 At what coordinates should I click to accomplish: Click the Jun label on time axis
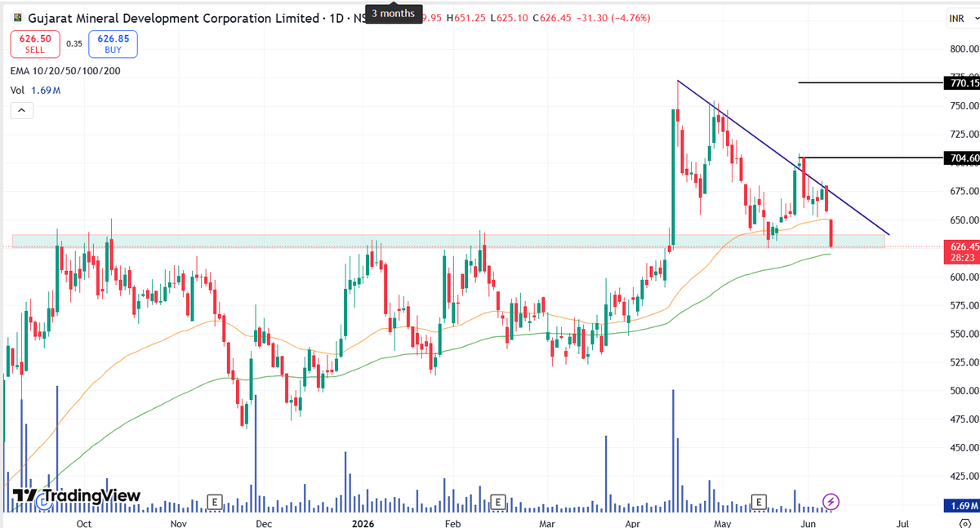pos(807,522)
